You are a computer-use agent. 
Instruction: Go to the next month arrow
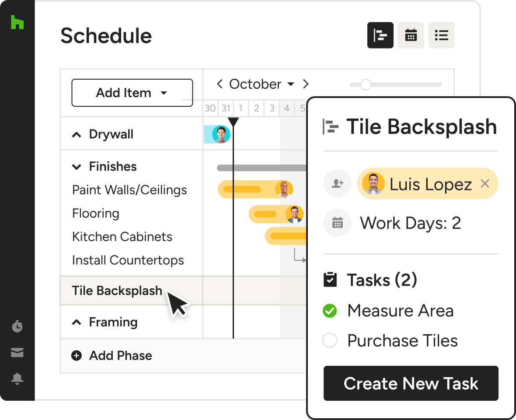point(306,84)
